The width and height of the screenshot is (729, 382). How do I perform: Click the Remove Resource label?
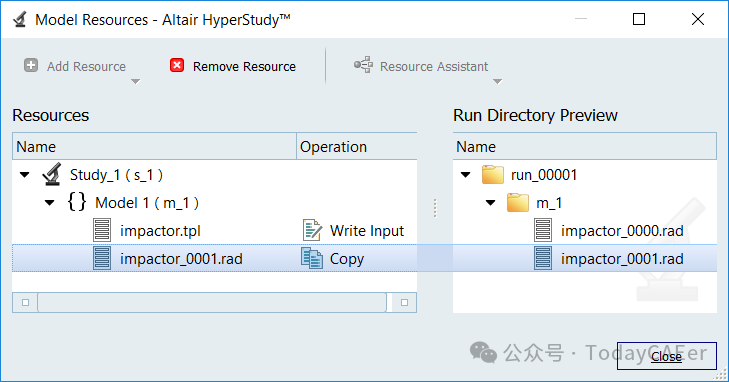244,66
